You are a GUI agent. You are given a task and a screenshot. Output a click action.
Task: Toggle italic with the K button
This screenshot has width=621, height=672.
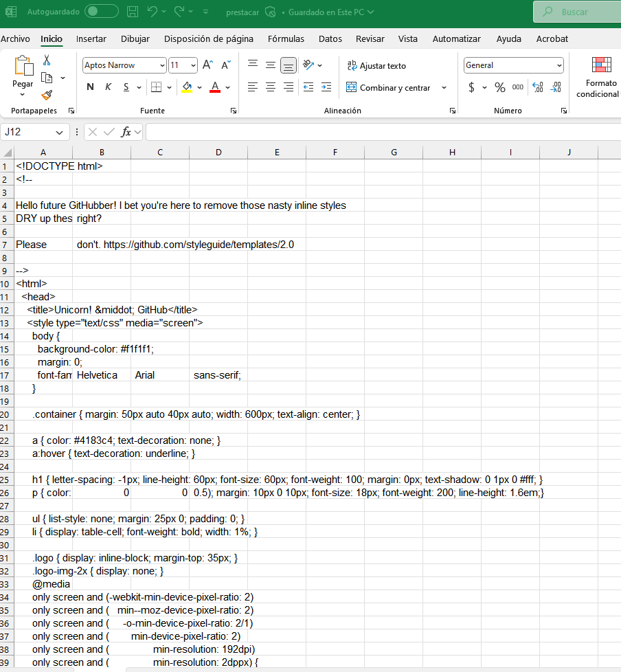tap(108, 87)
